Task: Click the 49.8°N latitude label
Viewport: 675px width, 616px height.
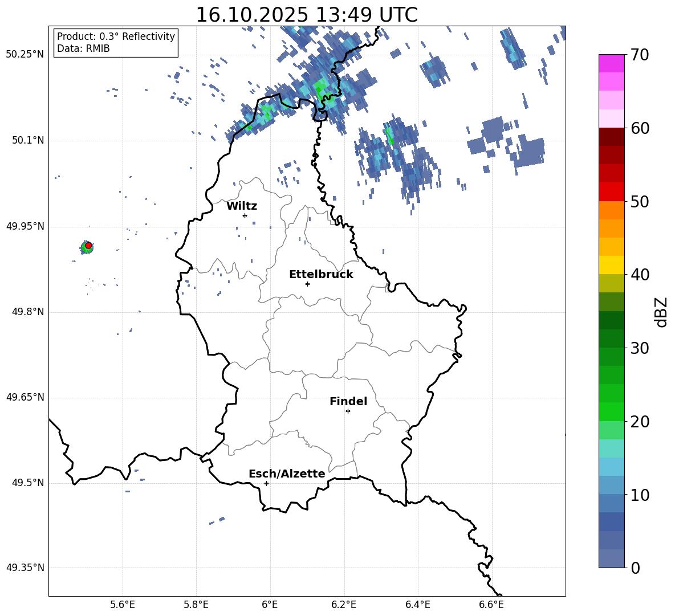Action: click(28, 312)
